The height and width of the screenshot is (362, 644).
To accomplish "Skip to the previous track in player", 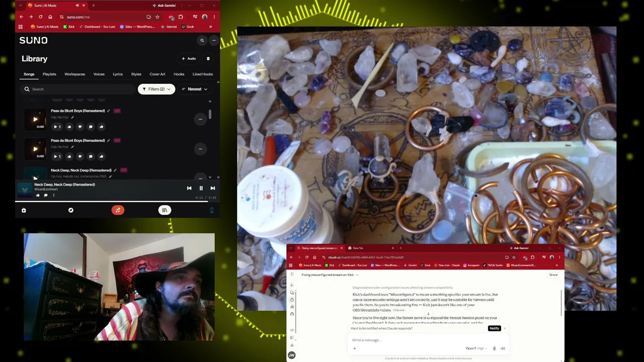I will [189, 188].
